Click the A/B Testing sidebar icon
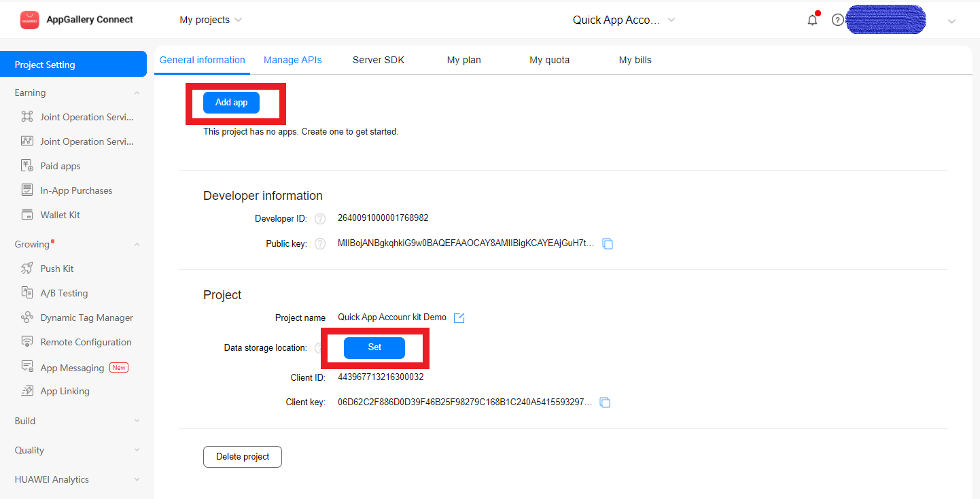 (27, 293)
